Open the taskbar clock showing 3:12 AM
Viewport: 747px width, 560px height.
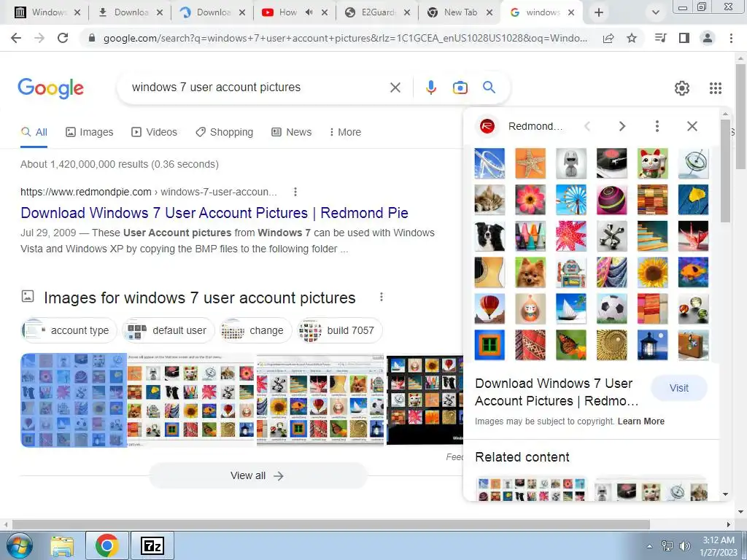coord(718,546)
